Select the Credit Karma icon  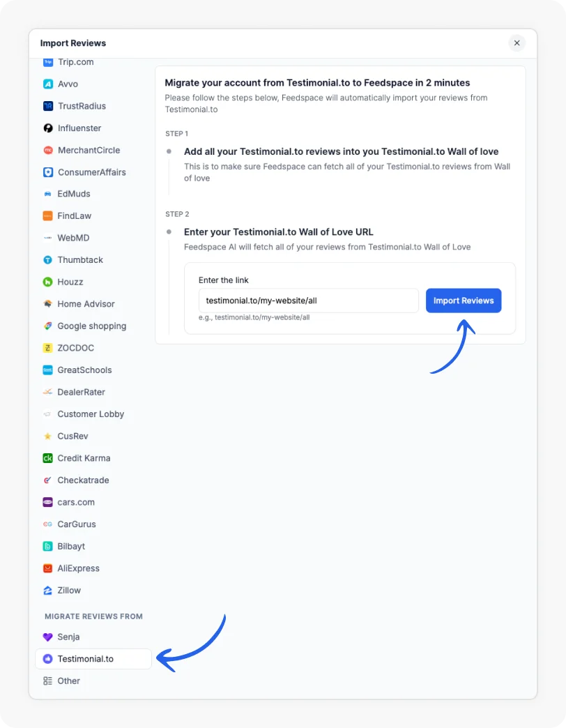point(47,458)
